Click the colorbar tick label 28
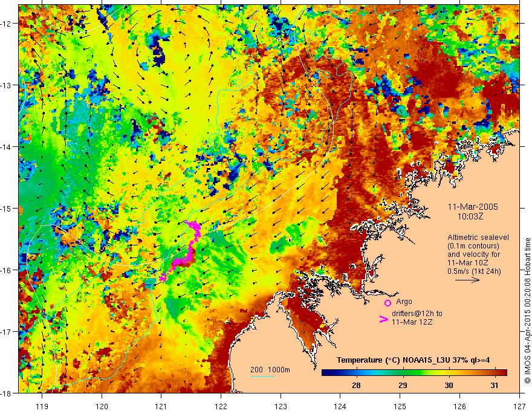The height and width of the screenshot is (411, 532). coord(356,385)
